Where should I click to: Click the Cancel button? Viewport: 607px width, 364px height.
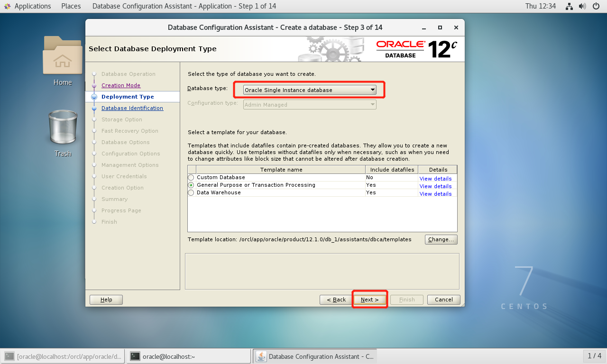point(444,300)
